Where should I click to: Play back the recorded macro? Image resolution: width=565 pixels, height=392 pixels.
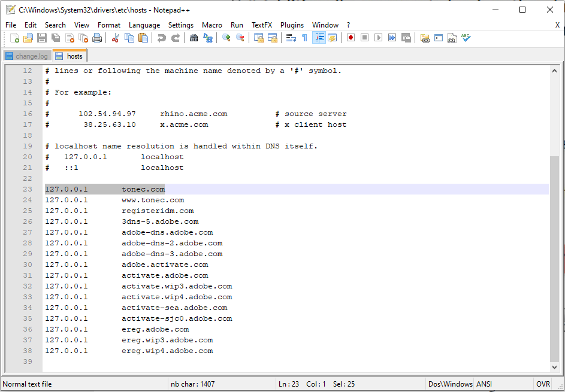coord(378,38)
